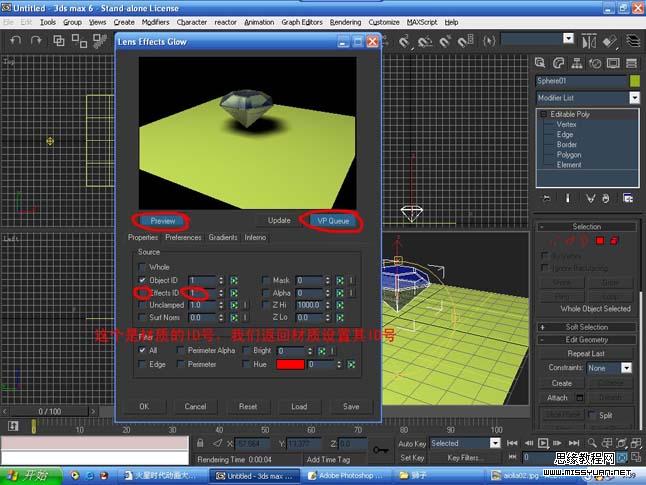Screen dimensions: 646x485
Task: Collapse the Edit Geometry rollout
Action: click(543, 340)
